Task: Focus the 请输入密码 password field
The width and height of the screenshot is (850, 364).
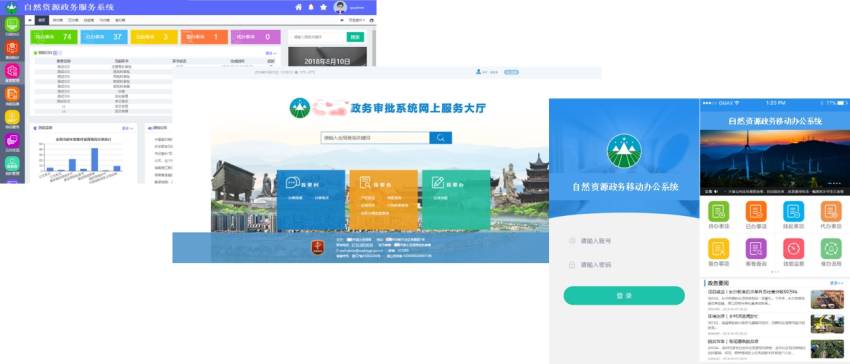Action: [x=624, y=265]
